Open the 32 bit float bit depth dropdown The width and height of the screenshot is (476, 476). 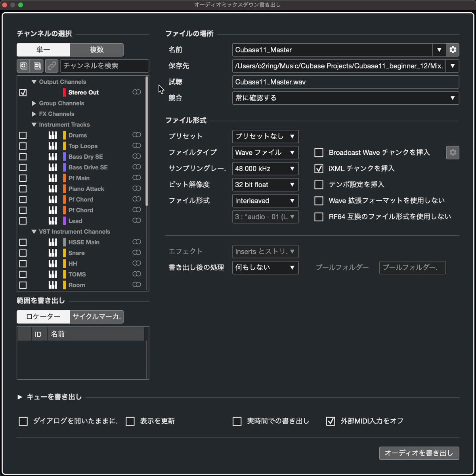coord(265,185)
